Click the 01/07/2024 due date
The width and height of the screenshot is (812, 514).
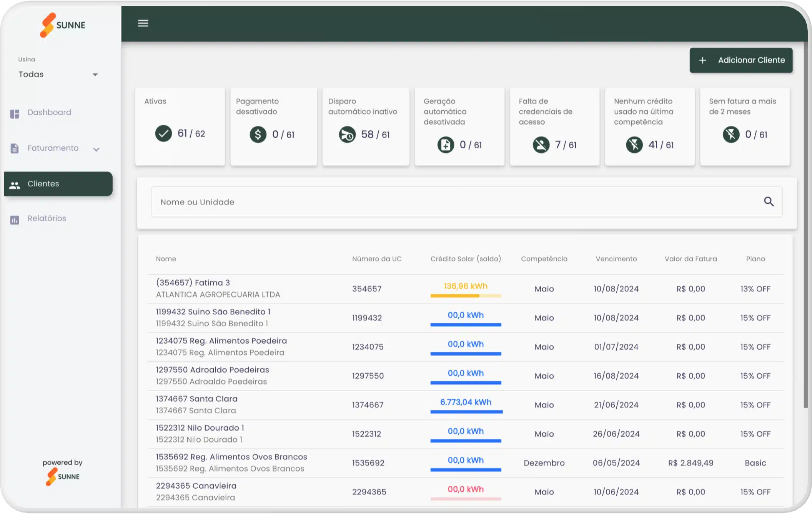616,347
